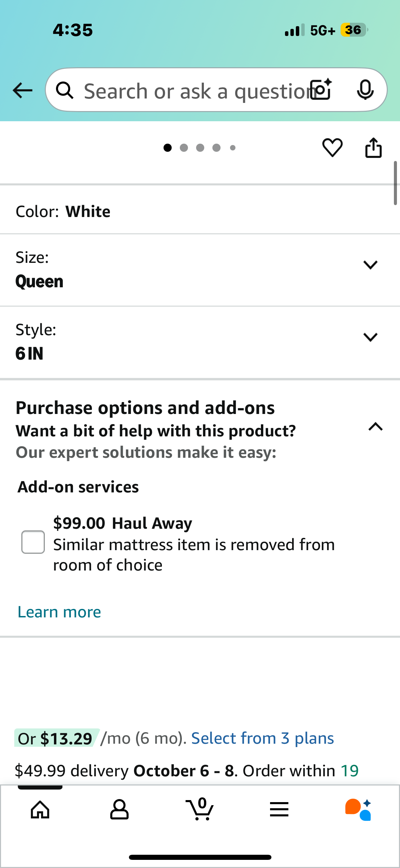Viewport: 400px width, 868px height.
Task: Tap the search or ask a question field
Action: (190, 91)
